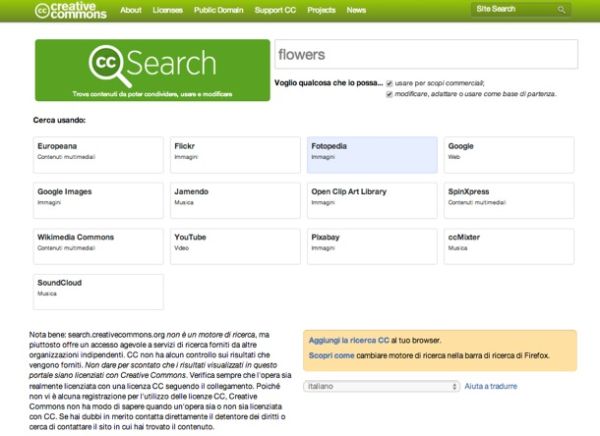Select Wikimedia Commons search source
This screenshot has height=436, width=600.
pyautogui.click(x=96, y=244)
